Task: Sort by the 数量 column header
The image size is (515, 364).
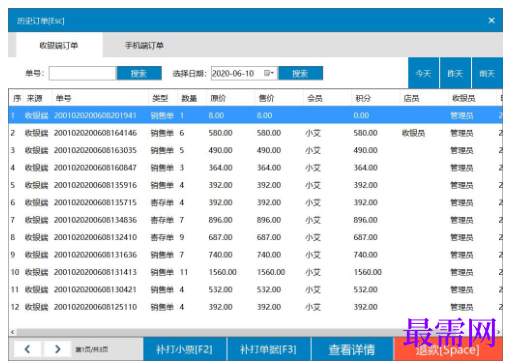Action: [192, 98]
